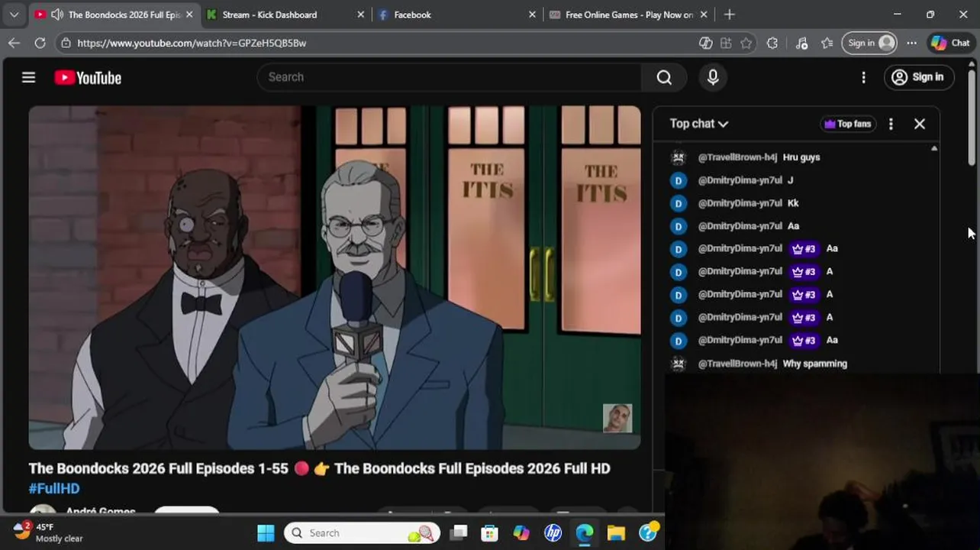Open Microsoft Store from the taskbar

click(x=489, y=533)
